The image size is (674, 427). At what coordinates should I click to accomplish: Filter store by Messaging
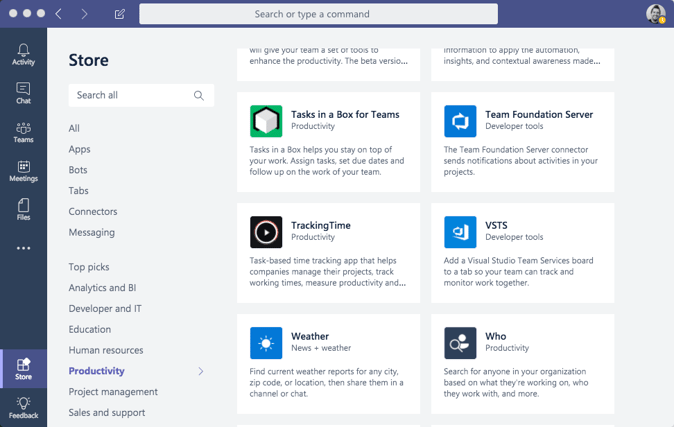(92, 233)
